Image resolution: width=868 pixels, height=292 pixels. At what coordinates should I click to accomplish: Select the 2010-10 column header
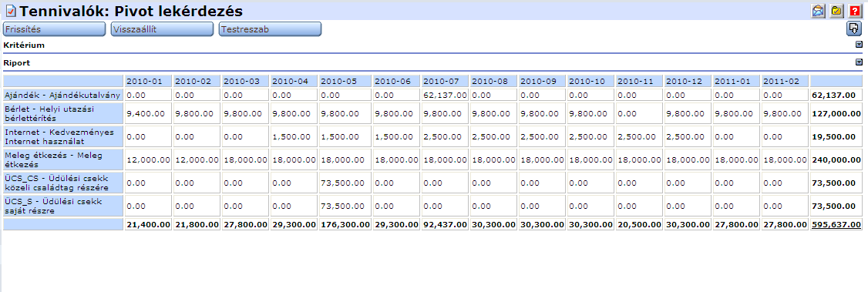pos(590,82)
